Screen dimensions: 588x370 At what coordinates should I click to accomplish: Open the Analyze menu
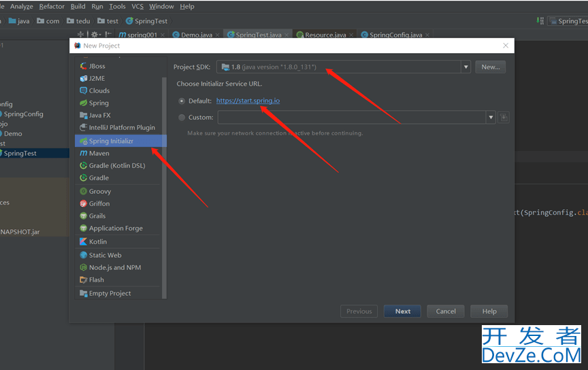[x=21, y=6]
